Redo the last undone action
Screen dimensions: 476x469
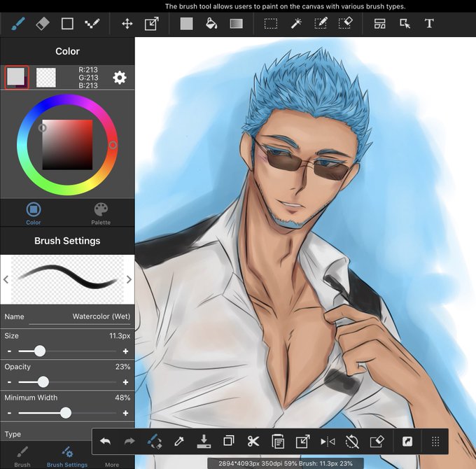pyautogui.click(x=129, y=442)
